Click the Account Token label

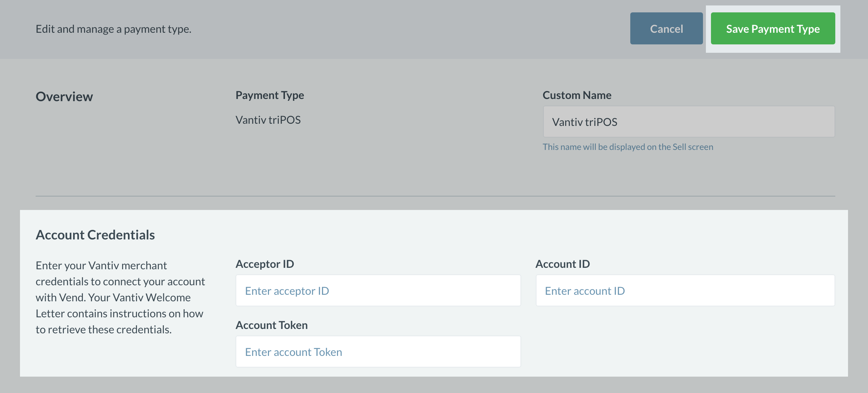click(272, 325)
